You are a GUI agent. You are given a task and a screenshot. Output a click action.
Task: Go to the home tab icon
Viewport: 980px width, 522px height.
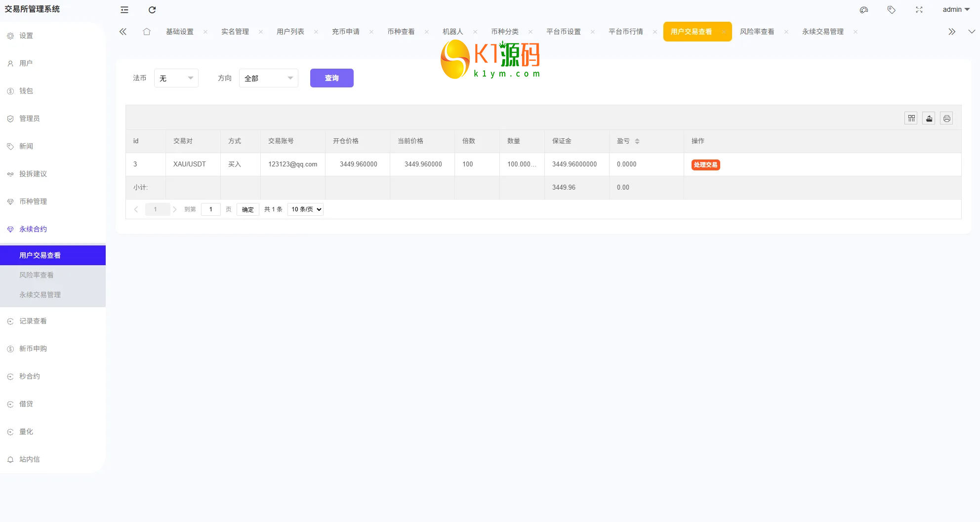[147, 32]
